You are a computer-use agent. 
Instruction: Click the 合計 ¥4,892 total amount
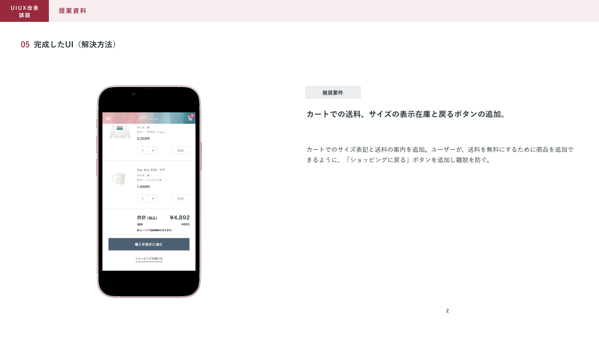pyautogui.click(x=179, y=217)
